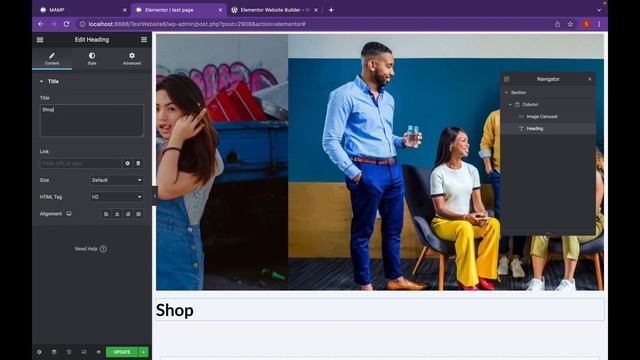Click the Shop heading on the canvas
The image size is (640, 360).
[175, 310]
